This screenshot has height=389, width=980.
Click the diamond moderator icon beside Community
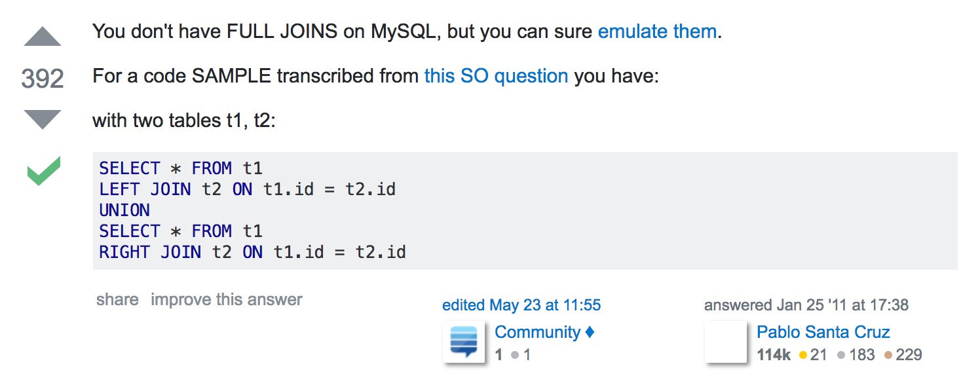pyautogui.click(x=590, y=332)
